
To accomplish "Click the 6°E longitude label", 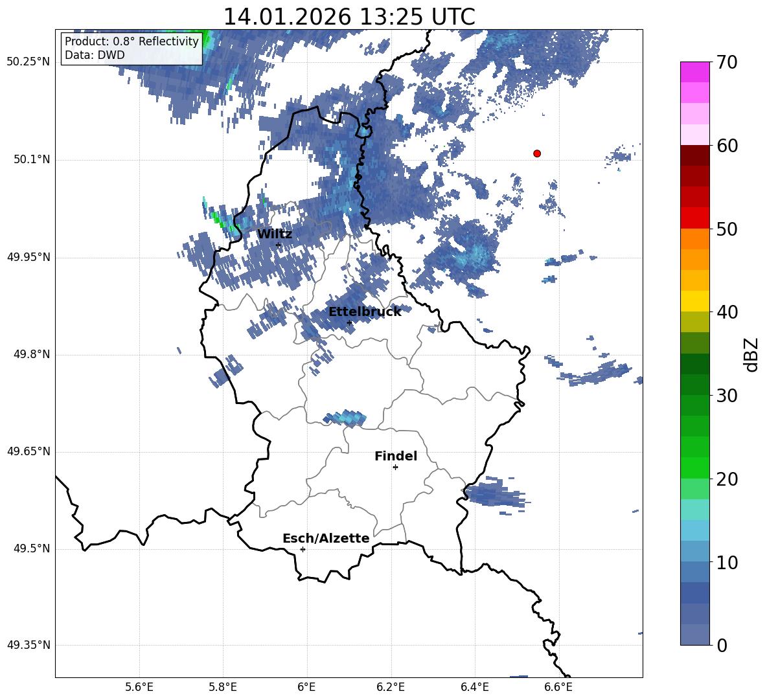I will 306,687.
